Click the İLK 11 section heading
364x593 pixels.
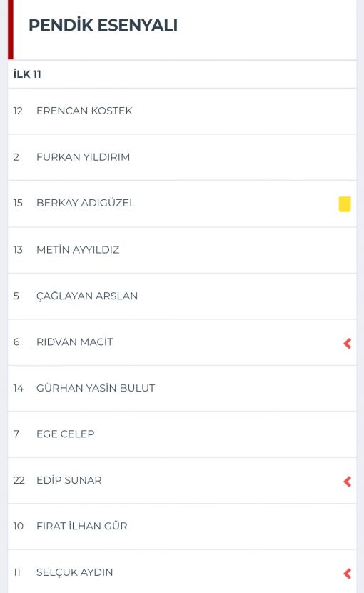tap(27, 74)
